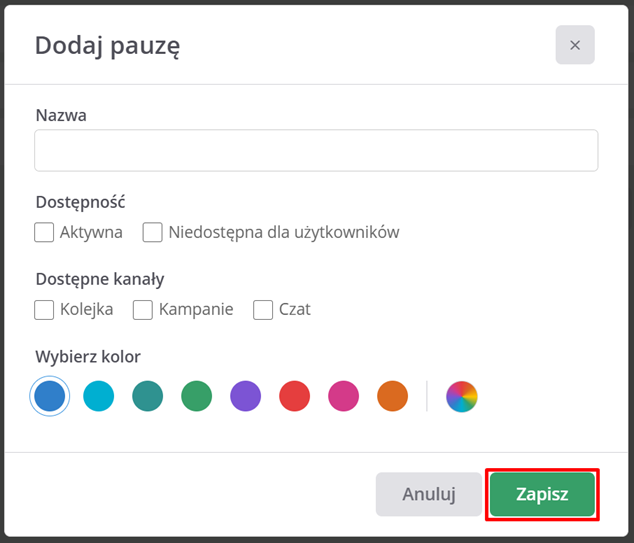
Task: Check the Kolejka channel checkbox
Action: pos(44,310)
